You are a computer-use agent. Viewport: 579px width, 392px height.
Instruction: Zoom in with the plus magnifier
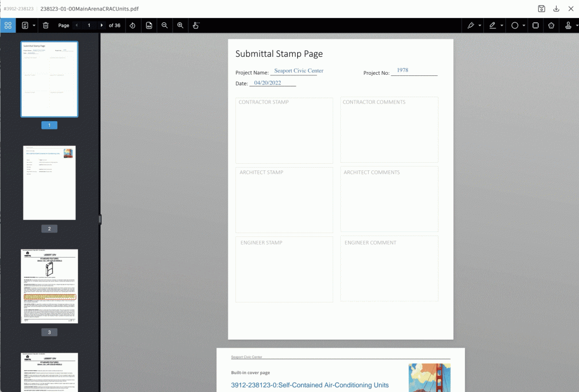[180, 26]
